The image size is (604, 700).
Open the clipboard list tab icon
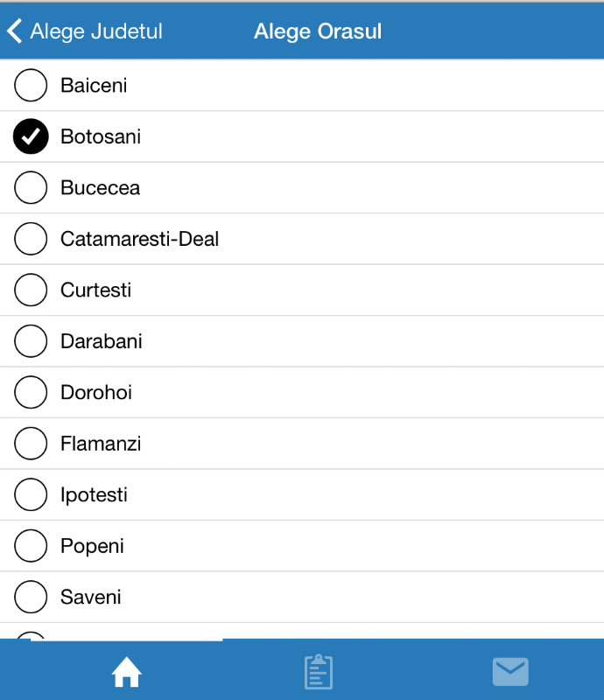pos(319,671)
